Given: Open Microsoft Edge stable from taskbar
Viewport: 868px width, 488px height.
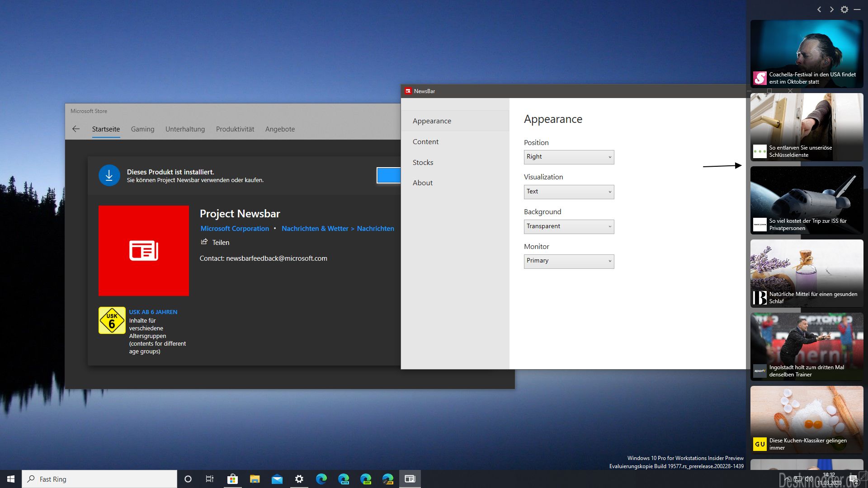Looking at the screenshot, I should pyautogui.click(x=321, y=479).
